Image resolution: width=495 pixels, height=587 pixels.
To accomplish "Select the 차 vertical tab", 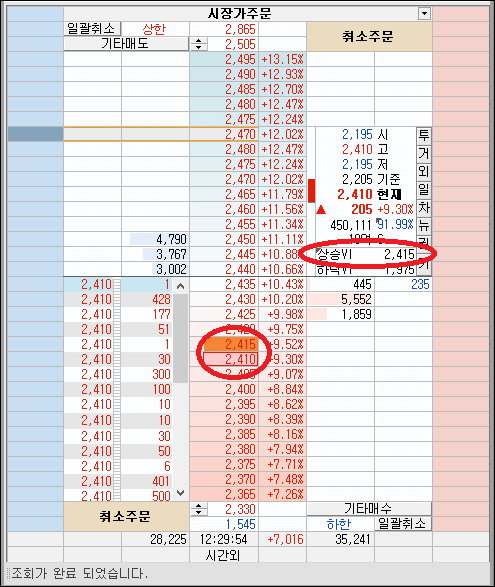I will 423,207.
